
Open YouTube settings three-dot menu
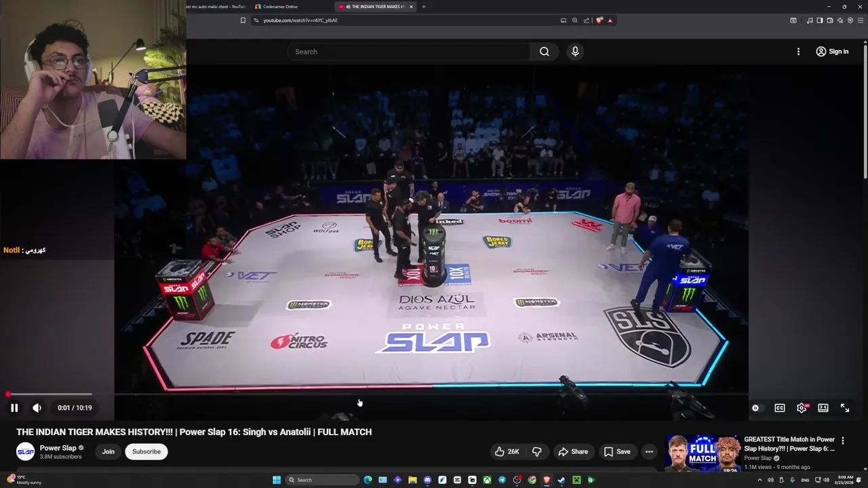(x=798, y=52)
